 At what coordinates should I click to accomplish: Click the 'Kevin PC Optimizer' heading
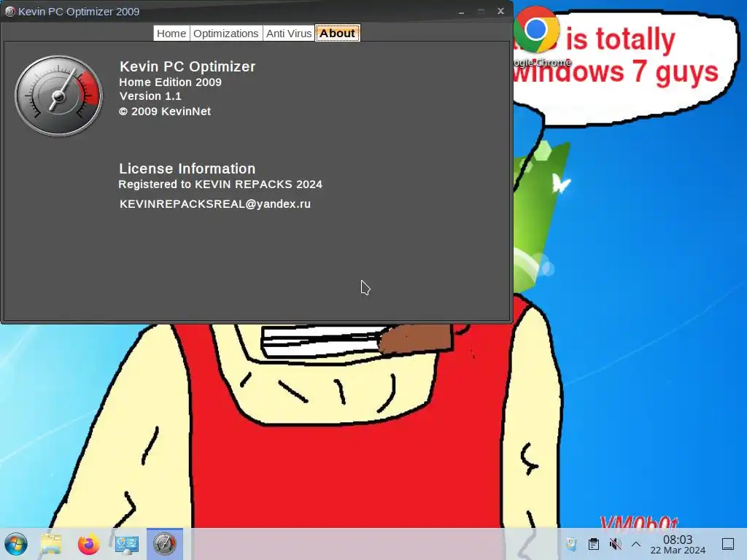click(187, 66)
